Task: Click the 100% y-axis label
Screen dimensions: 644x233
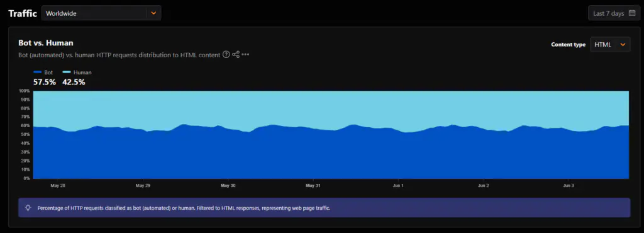Action: click(x=25, y=91)
